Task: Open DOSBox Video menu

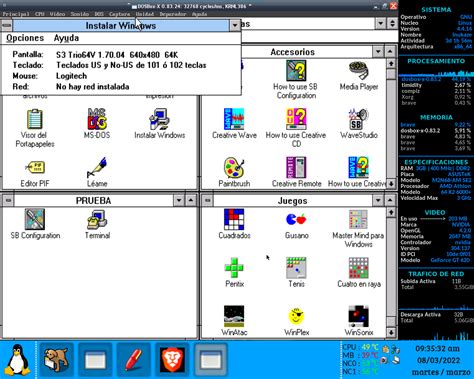Action: point(57,14)
